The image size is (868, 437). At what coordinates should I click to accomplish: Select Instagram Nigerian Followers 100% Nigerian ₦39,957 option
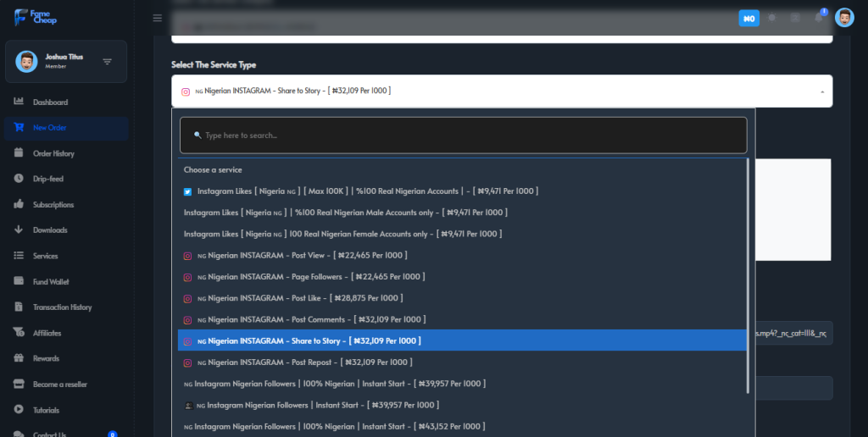point(462,384)
